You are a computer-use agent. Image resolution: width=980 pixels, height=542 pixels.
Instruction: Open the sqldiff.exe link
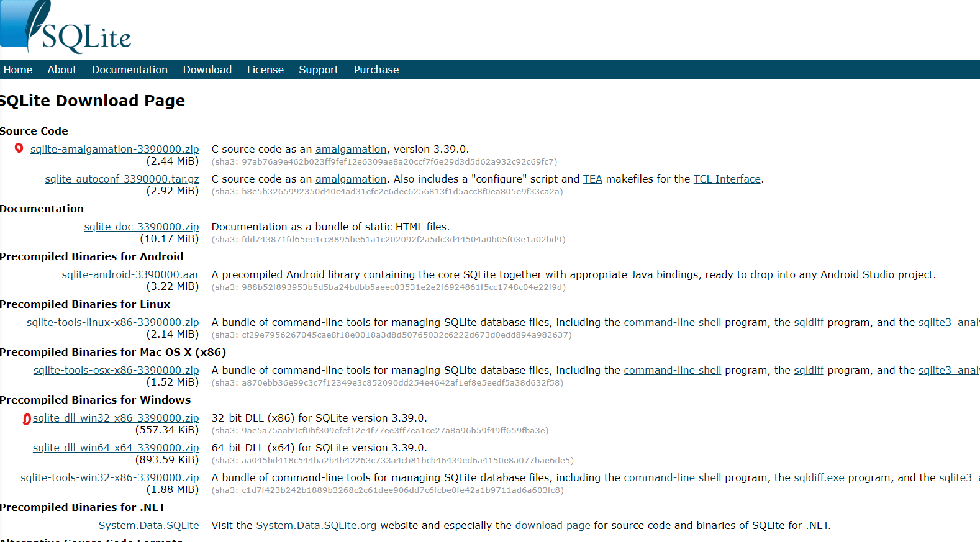(819, 477)
